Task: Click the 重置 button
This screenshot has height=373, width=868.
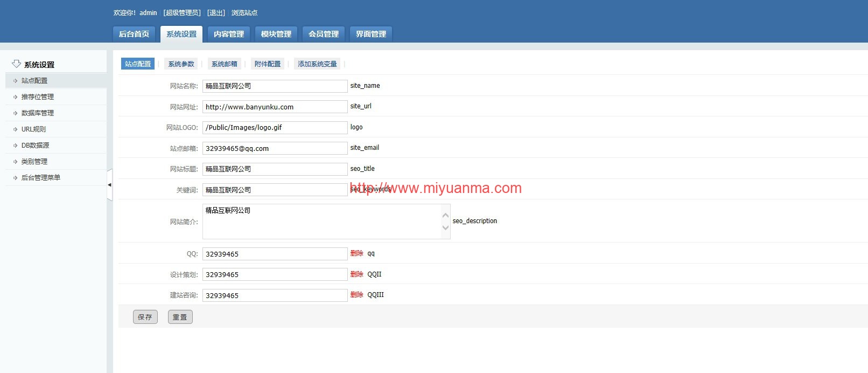Action: coord(180,317)
